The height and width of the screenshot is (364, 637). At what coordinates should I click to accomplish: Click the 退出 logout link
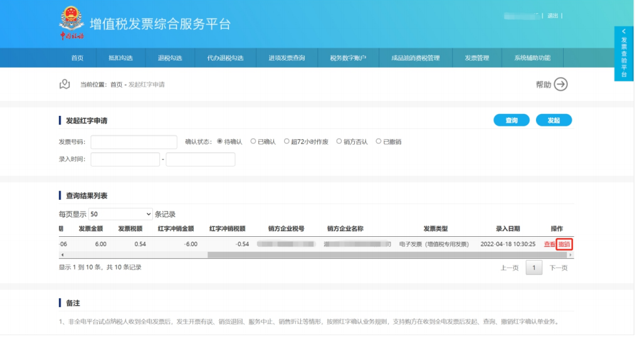coord(552,16)
